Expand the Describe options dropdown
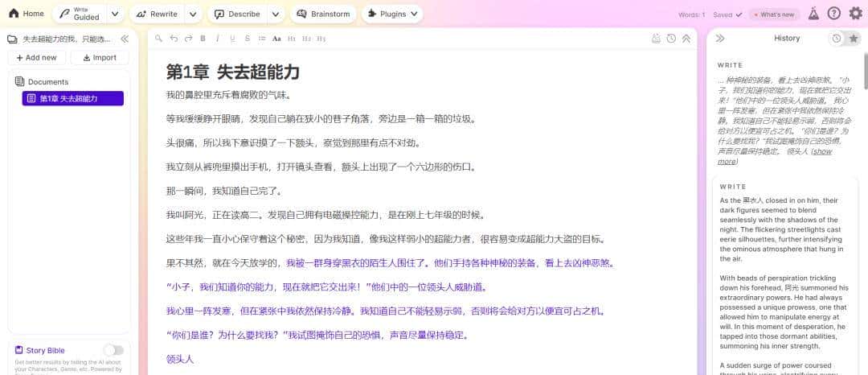The width and height of the screenshot is (868, 375). (x=275, y=14)
